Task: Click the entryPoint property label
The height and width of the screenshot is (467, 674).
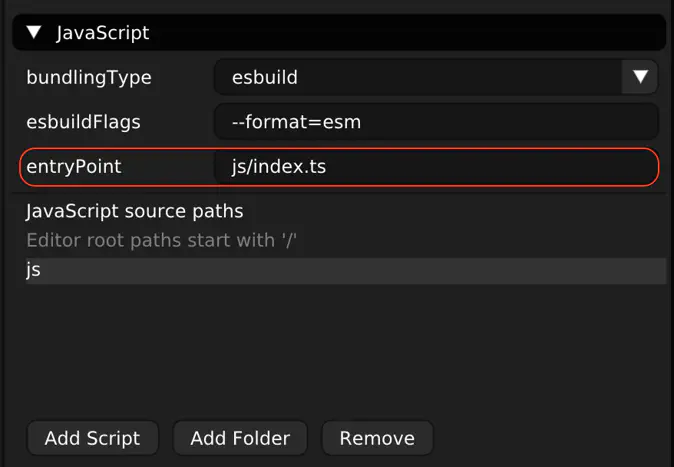Action: (x=74, y=167)
